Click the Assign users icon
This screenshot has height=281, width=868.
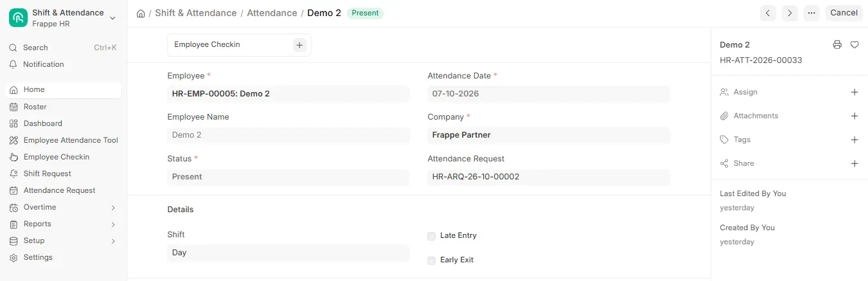coord(724,92)
